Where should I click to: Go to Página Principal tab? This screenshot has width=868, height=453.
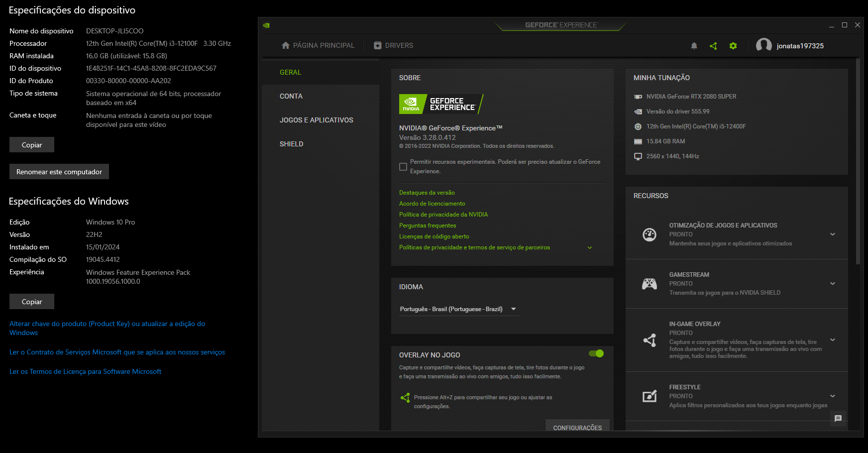coord(318,45)
